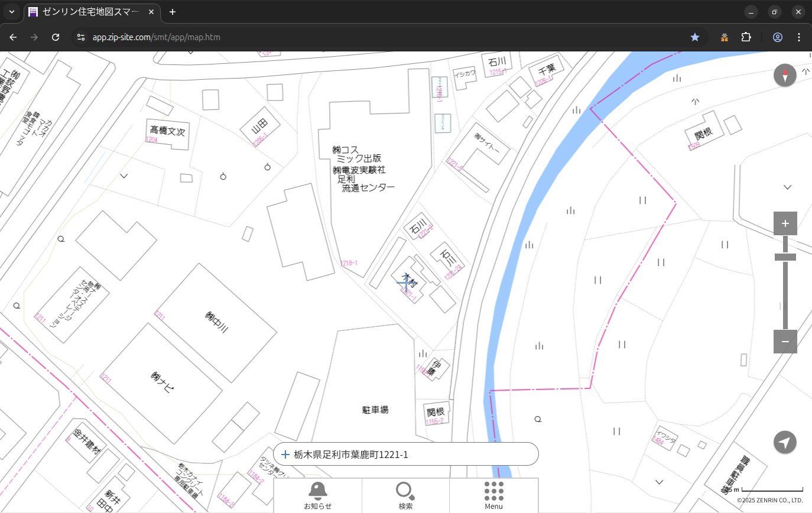Click the zoom level slider handle
Image resolution: width=812 pixels, height=513 pixels.
[785, 257]
